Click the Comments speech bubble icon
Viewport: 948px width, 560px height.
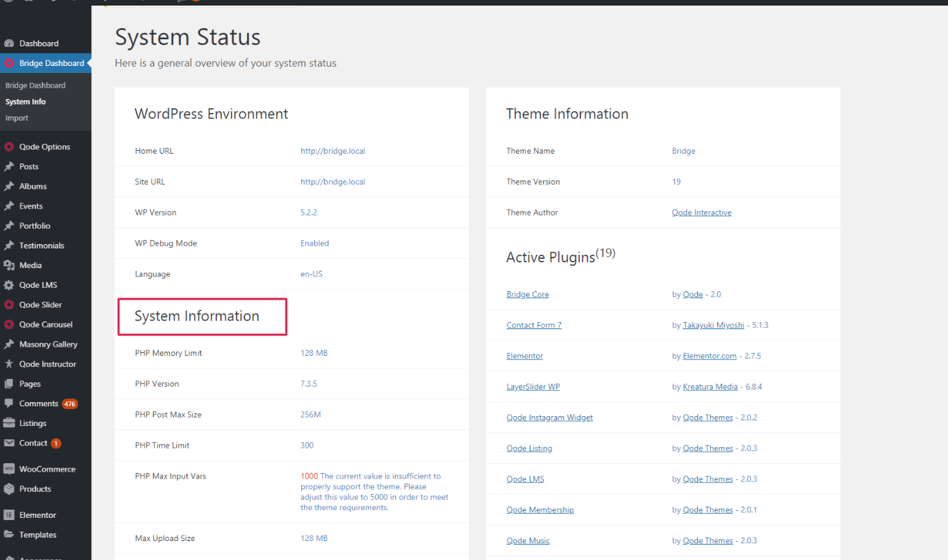(9, 404)
